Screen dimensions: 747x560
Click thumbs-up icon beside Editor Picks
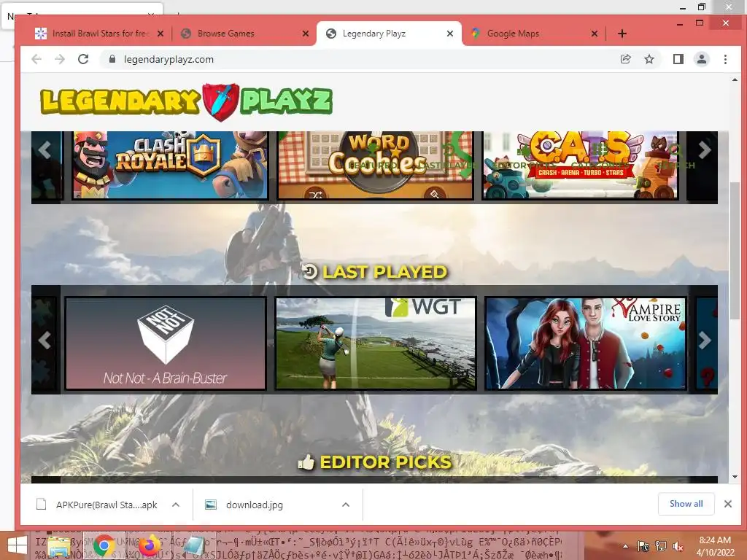pyautogui.click(x=306, y=462)
